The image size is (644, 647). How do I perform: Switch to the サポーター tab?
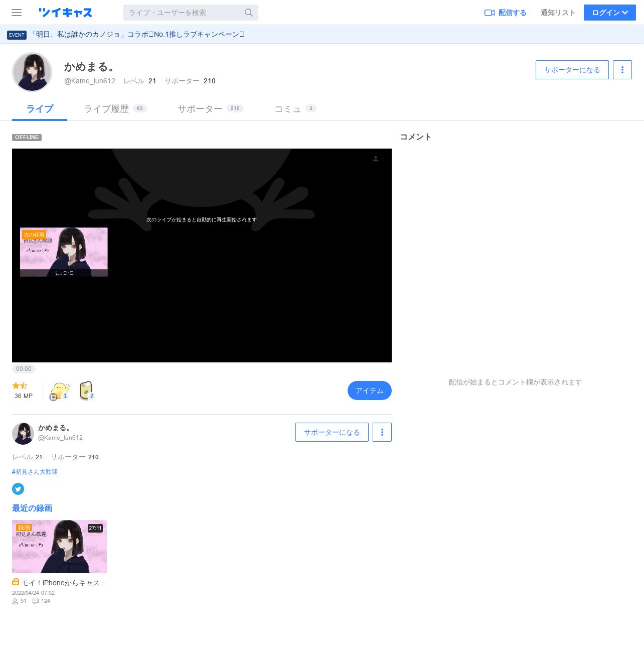click(211, 108)
